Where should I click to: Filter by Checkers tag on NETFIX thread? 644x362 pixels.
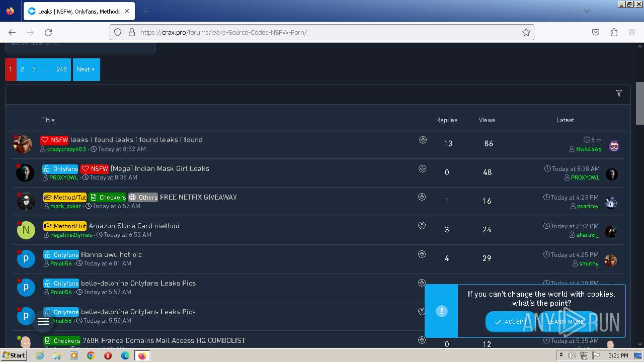point(108,197)
